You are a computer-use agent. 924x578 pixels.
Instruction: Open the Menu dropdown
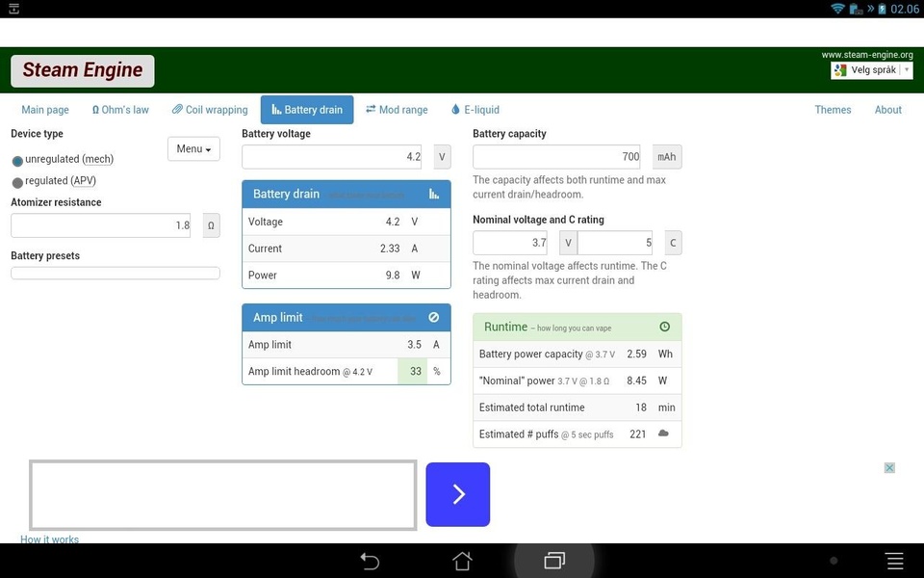[193, 148]
